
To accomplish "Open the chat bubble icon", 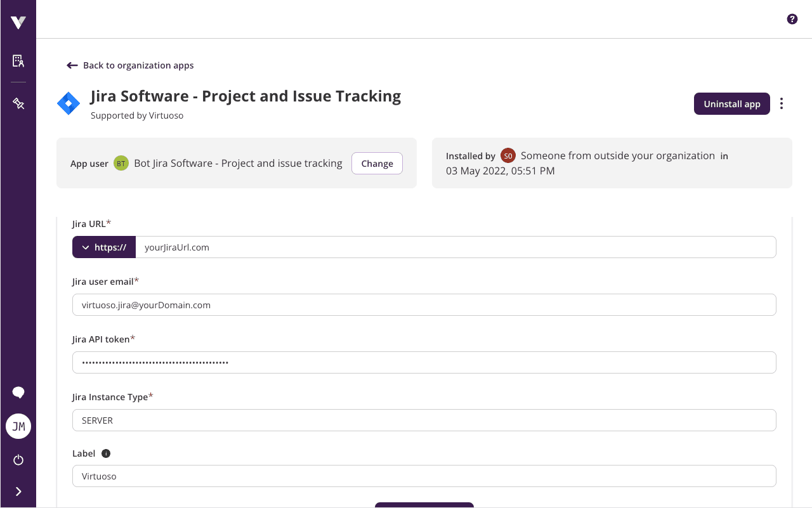I will (18, 392).
